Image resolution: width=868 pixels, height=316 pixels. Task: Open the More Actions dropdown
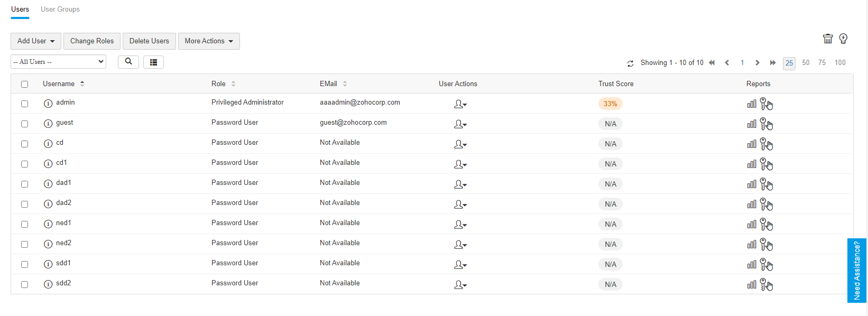209,41
